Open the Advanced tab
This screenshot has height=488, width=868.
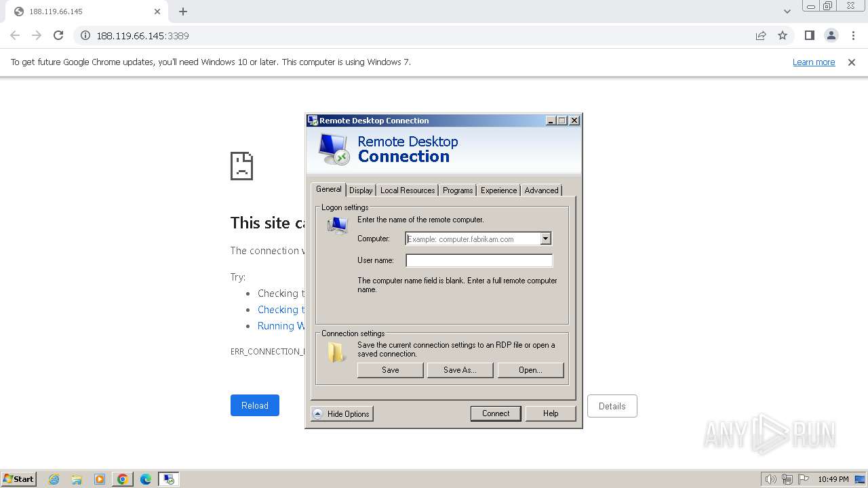(541, 190)
